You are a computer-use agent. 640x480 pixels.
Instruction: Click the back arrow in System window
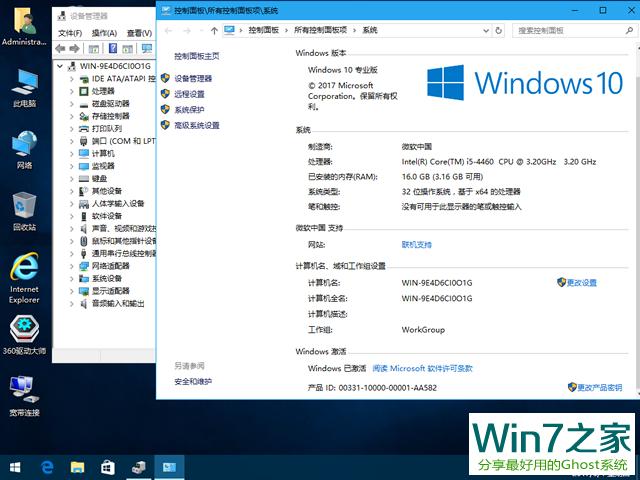(x=169, y=31)
